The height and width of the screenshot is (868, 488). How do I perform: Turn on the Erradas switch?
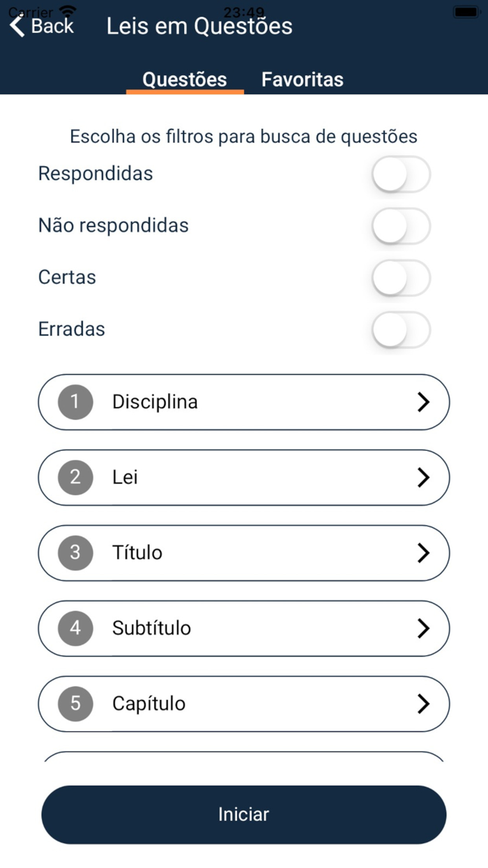pyautogui.click(x=401, y=329)
